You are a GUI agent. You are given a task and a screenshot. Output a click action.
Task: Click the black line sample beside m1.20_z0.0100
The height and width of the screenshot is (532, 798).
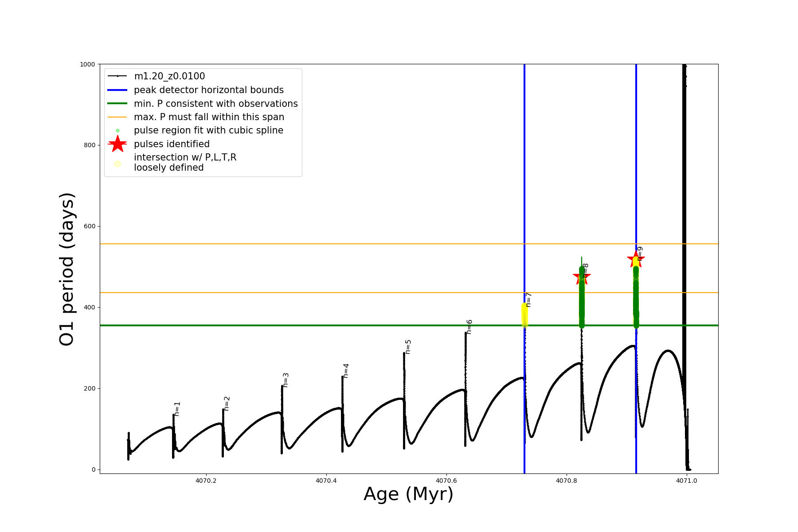tap(117, 76)
